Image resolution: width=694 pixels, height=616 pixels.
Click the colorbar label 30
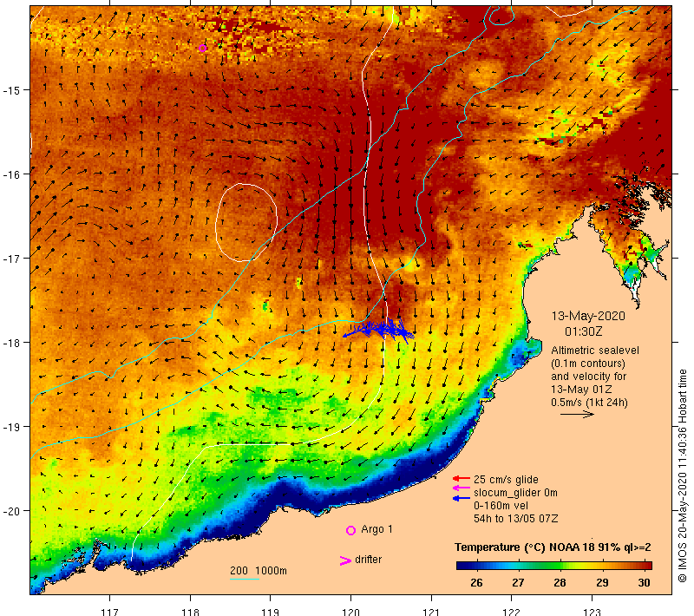click(x=645, y=583)
